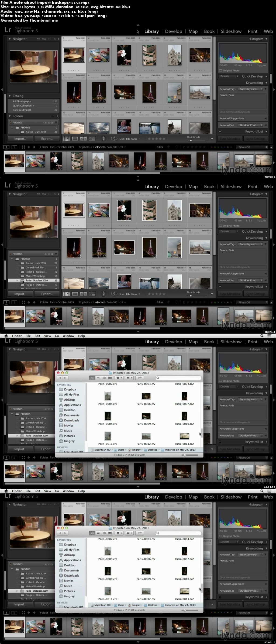Switch Finder to Cover Flow in third frame

tap(110, 378)
